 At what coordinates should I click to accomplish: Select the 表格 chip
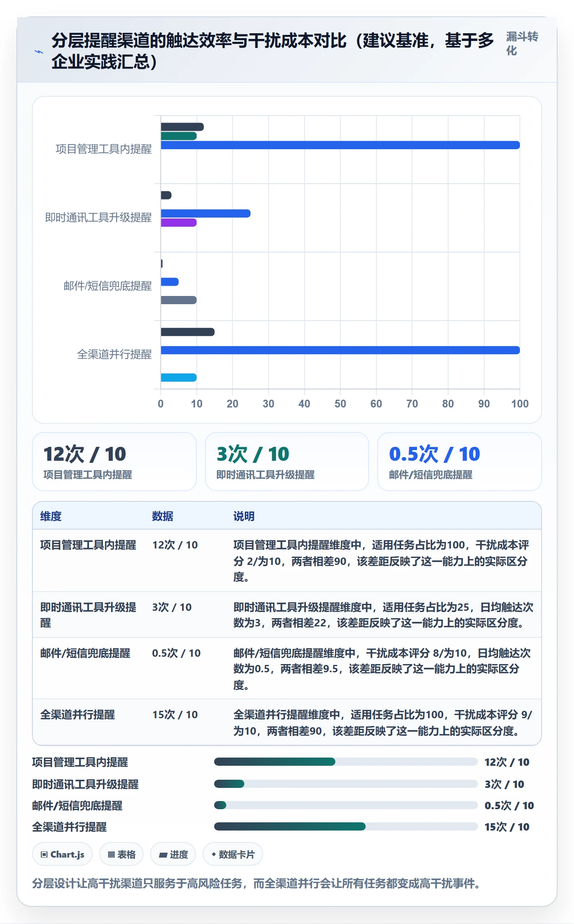(121, 854)
